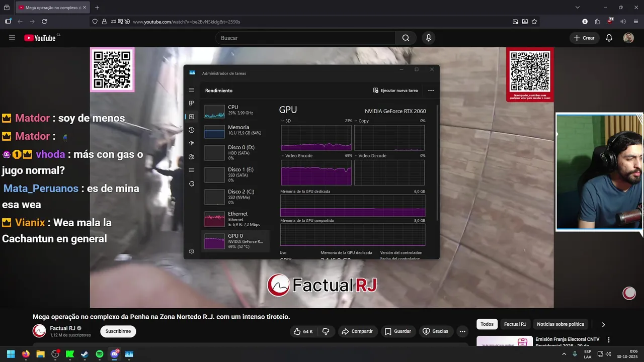
Task: Click Crear button in YouTube header
Action: pos(585,38)
